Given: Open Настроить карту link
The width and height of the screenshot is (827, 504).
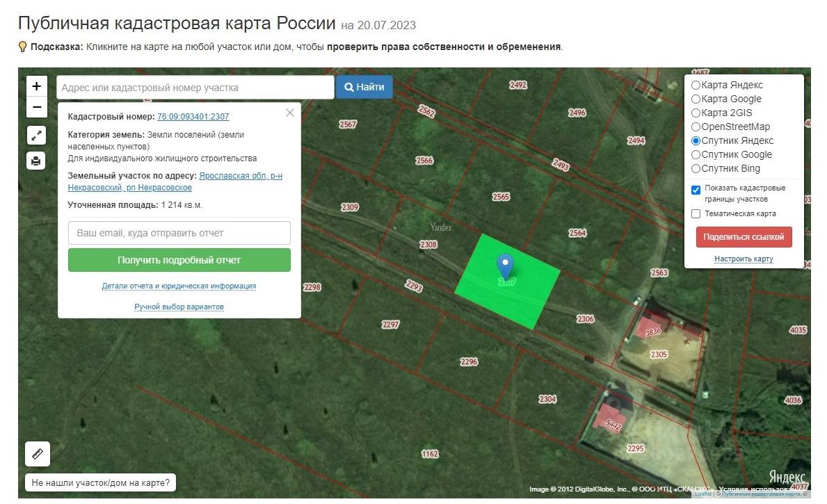Looking at the screenshot, I should click(x=744, y=259).
